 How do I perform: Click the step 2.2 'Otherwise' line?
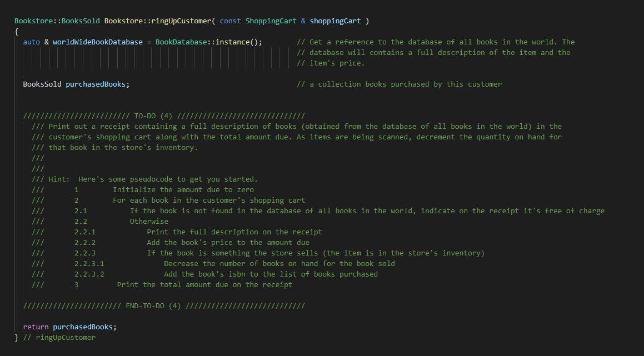coord(149,221)
